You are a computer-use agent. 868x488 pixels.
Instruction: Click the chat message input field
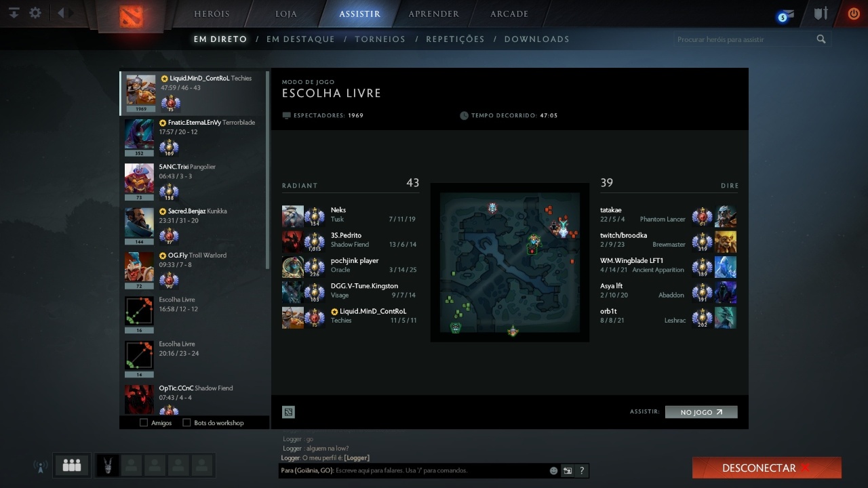(x=414, y=470)
